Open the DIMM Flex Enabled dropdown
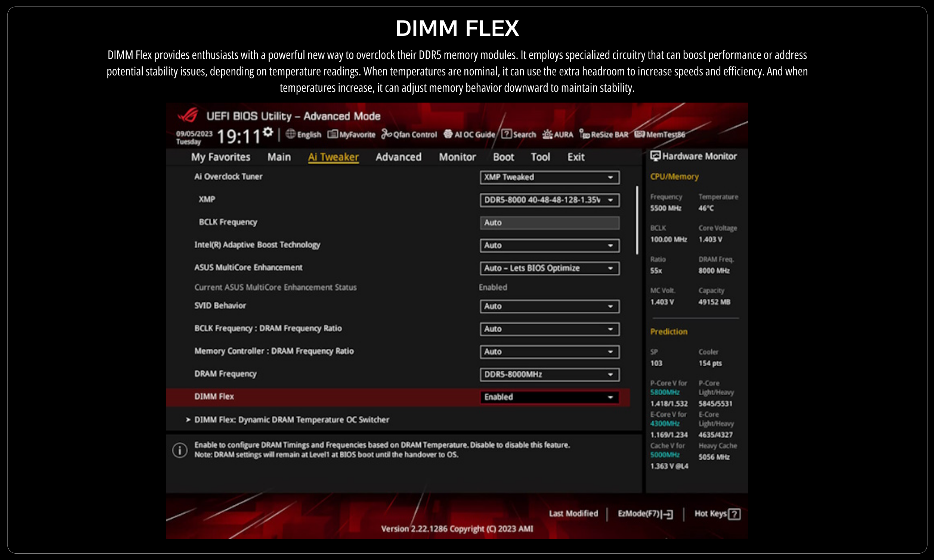The image size is (934, 560). click(549, 397)
